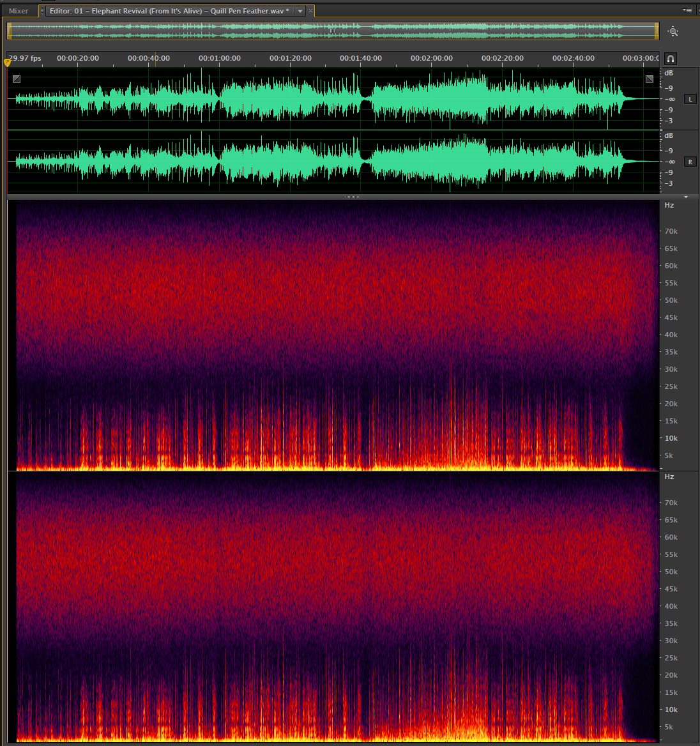700x746 pixels.
Task: Toggle the snapping magnet icon
Action: coord(670,59)
